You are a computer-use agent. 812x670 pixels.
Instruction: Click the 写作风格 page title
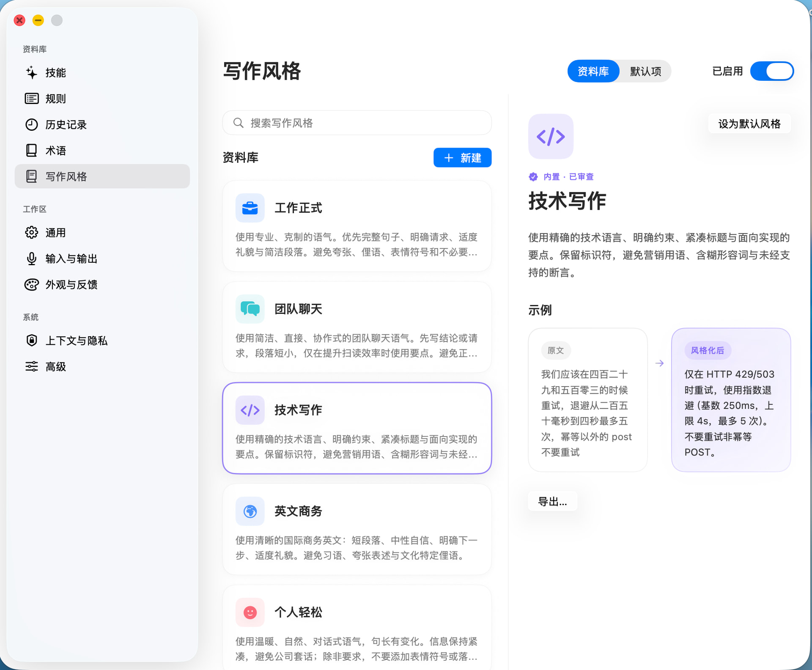pos(262,71)
